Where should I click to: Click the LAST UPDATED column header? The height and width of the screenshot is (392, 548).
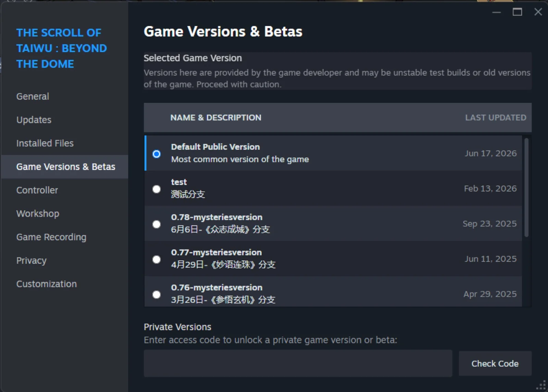[496, 118]
